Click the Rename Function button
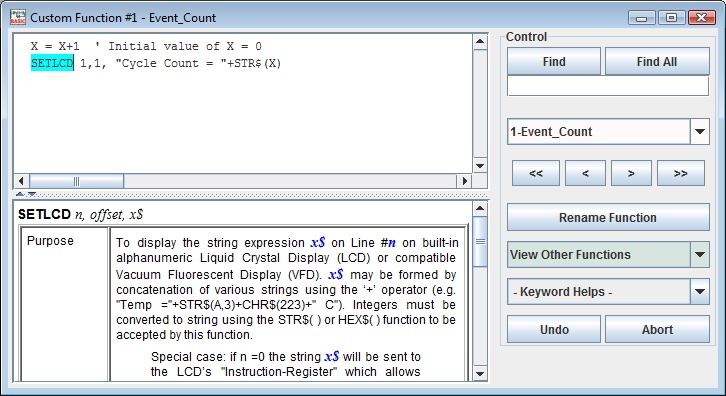 pos(608,217)
